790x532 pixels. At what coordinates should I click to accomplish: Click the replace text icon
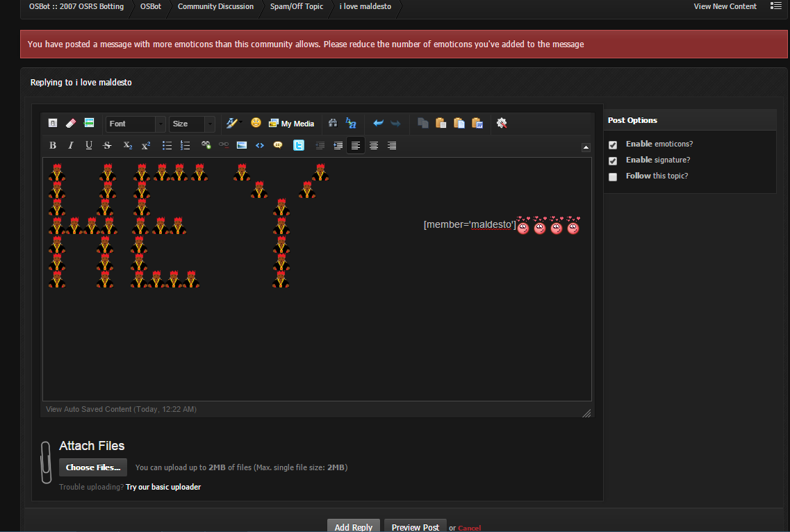351,123
